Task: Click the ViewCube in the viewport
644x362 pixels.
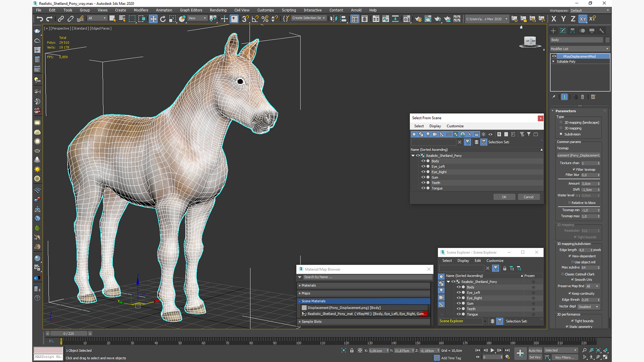Action: (x=530, y=41)
